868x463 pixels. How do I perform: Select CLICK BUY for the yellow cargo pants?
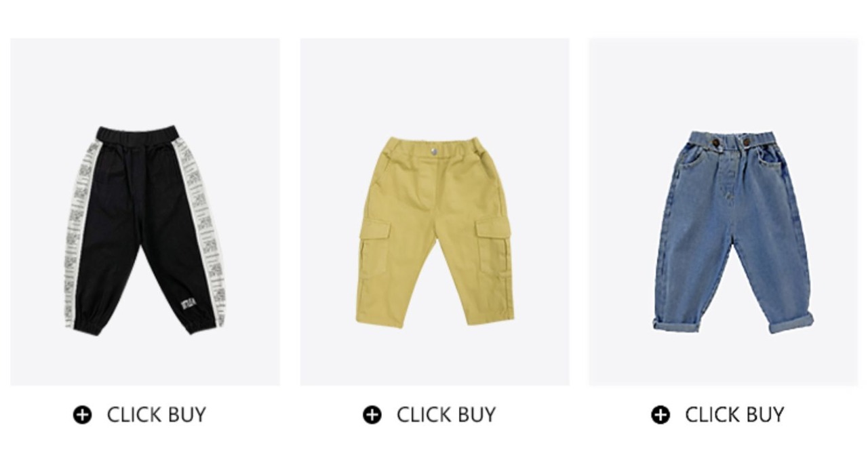point(446,414)
